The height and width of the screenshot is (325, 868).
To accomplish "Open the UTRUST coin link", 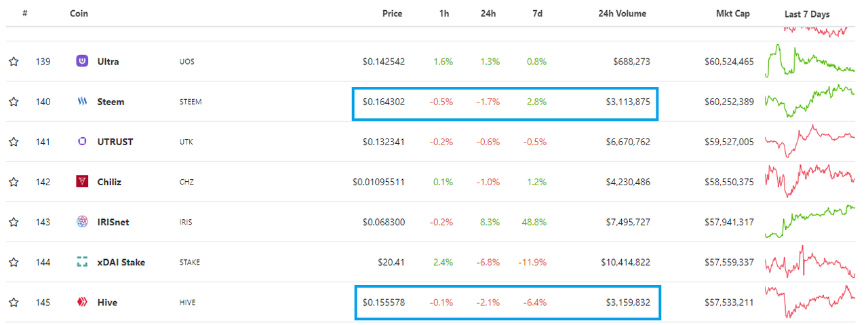I will coord(115,142).
